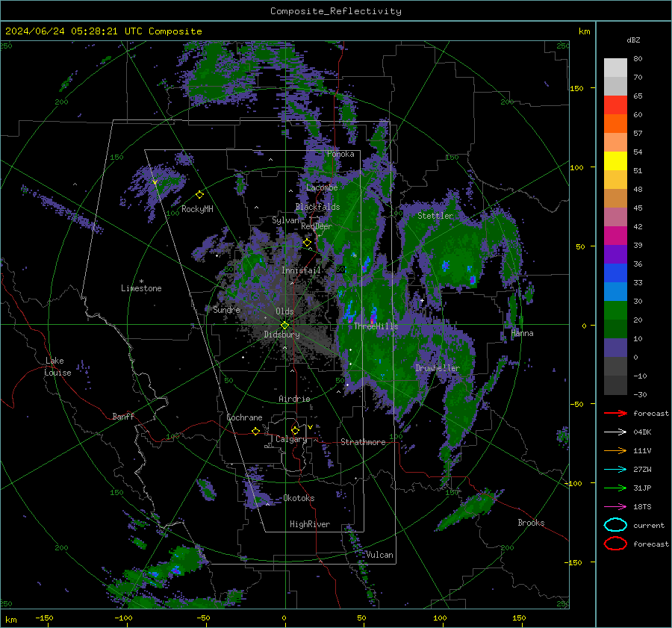Pick the lightest gray 70-80 dBZ swatch

(615, 68)
